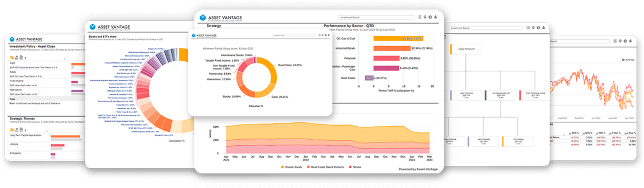Click the export icon under Investment Policy - Asset Class
The height and width of the screenshot is (188, 644).
click(16, 57)
